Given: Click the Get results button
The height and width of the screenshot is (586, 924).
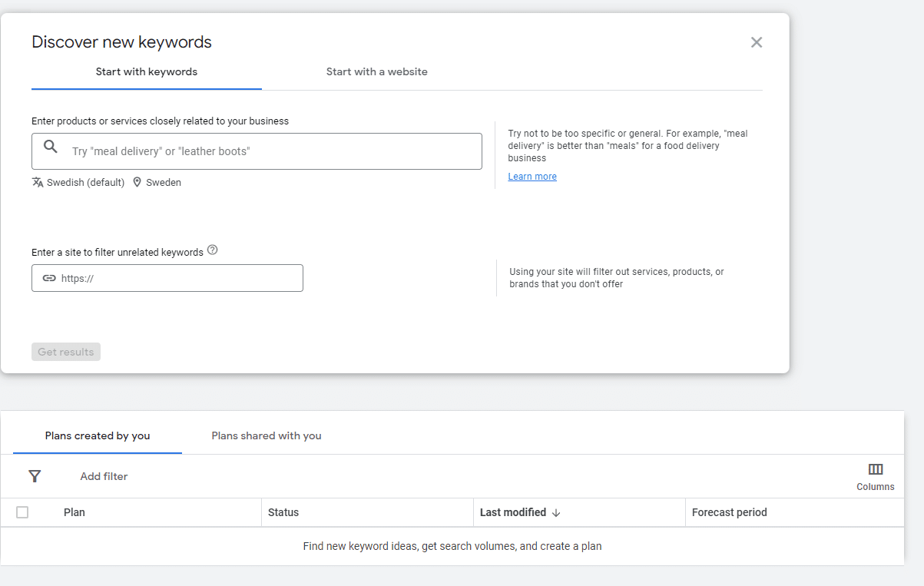Looking at the screenshot, I should [66, 352].
